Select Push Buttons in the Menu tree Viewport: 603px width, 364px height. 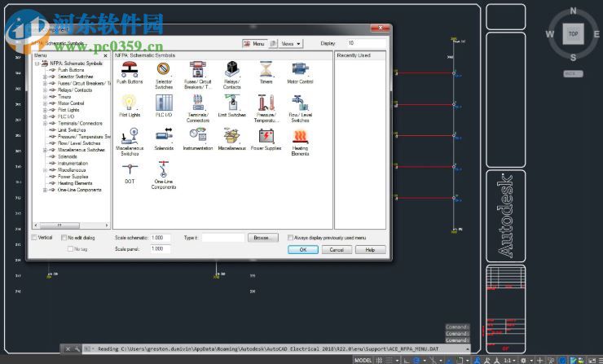click(71, 70)
